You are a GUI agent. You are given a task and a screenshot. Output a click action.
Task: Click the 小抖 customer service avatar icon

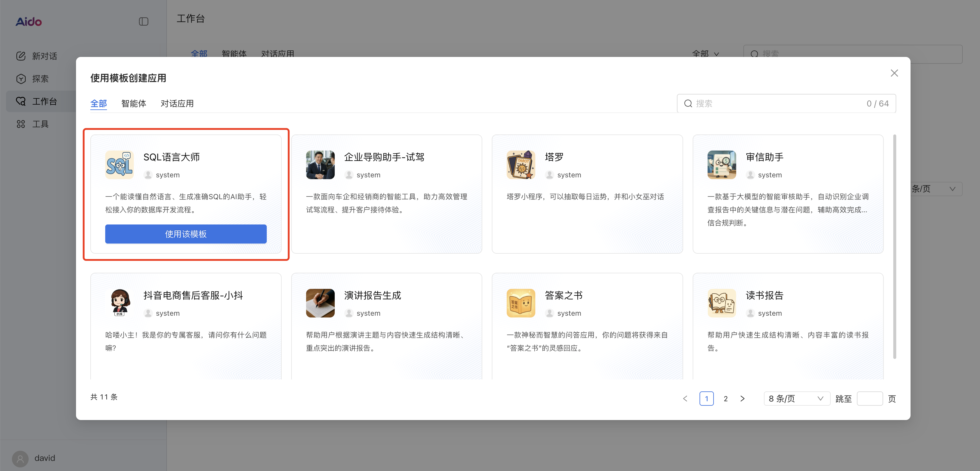point(119,303)
